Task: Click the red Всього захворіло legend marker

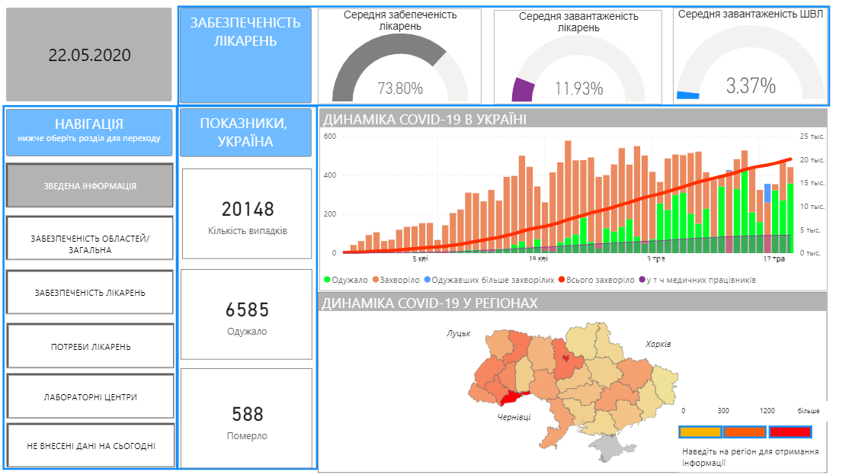Action: 561,280
